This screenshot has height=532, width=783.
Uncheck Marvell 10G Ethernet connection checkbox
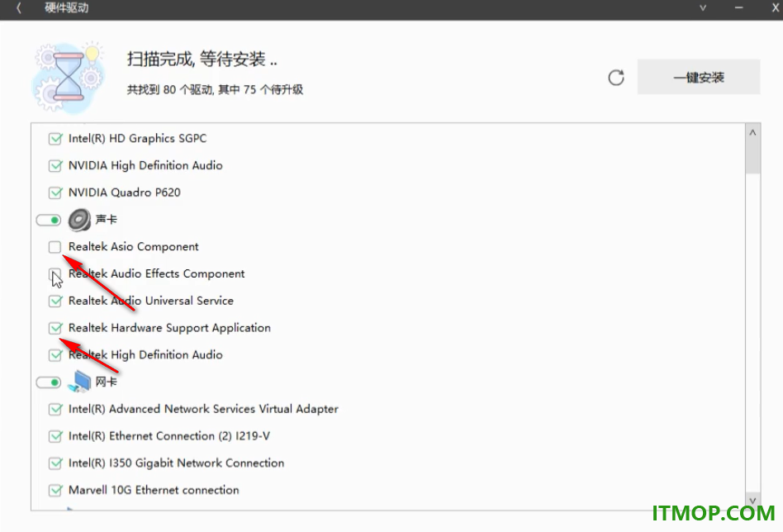[x=55, y=490]
